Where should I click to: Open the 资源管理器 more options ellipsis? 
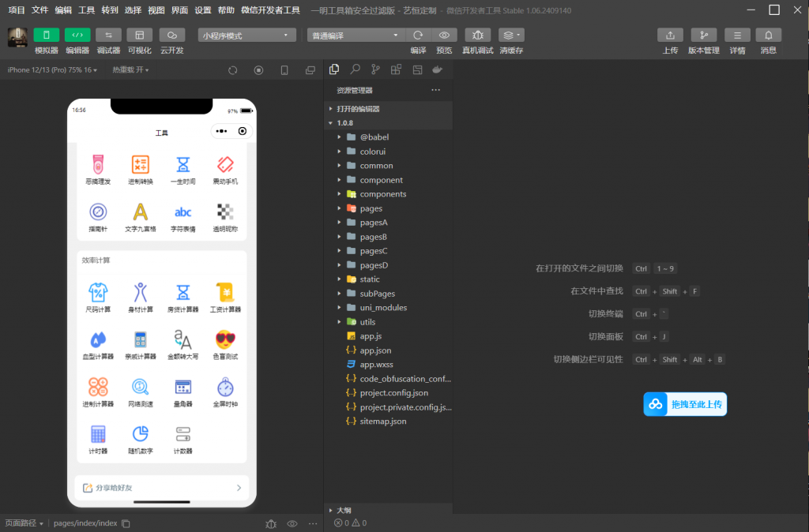click(x=436, y=90)
